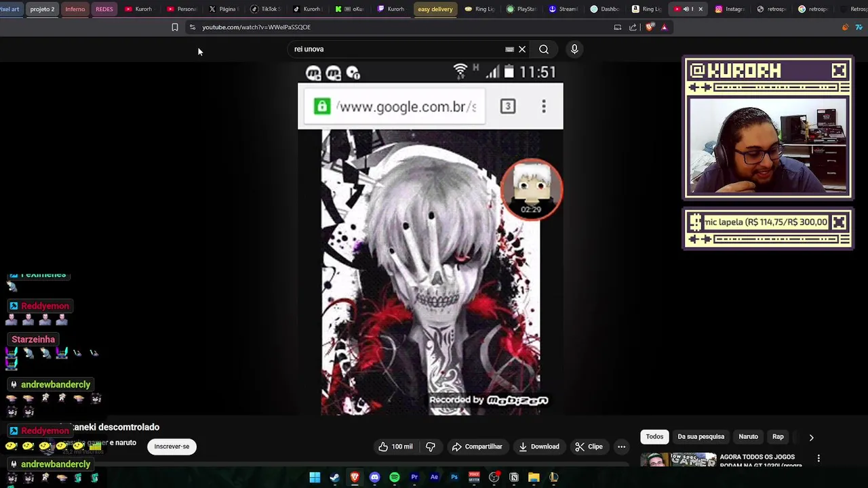Screen dimensions: 868x488
Task: Click the bookmark icon beside the address bar
Action: point(174,27)
